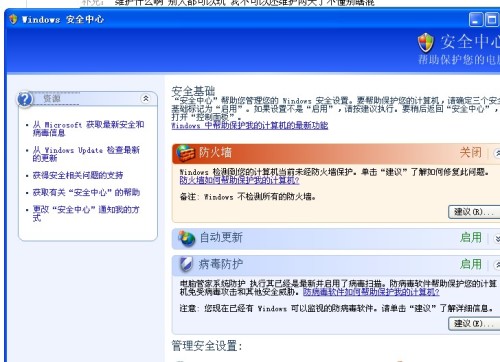Click the blue question mark Resources icon
Viewport: 500px width, 362px height.
(x=25, y=99)
